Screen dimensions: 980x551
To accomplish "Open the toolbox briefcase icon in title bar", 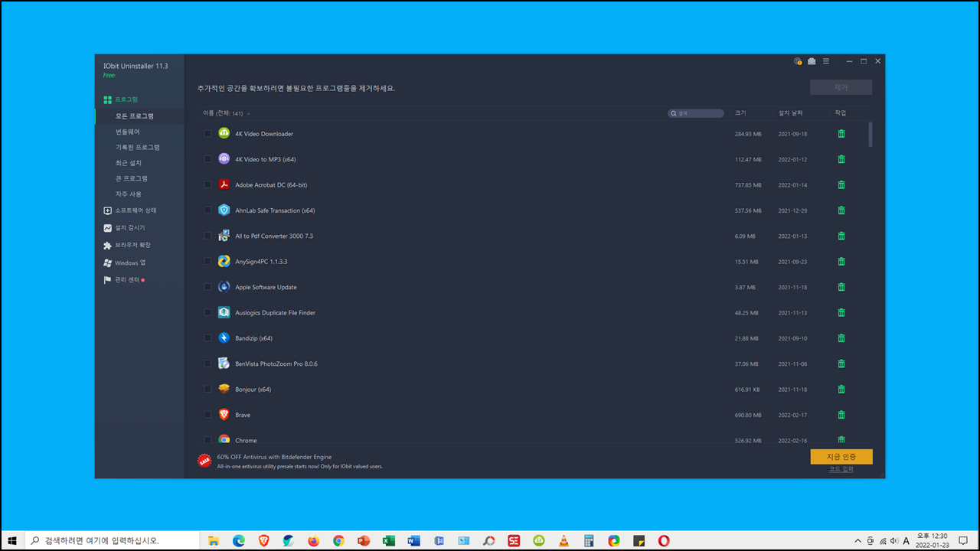I will click(x=812, y=61).
